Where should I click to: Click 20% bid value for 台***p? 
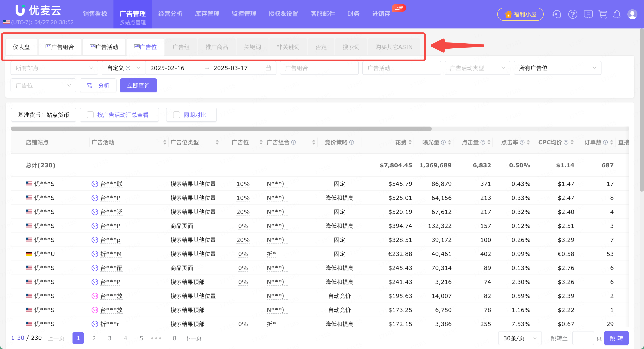tap(243, 240)
